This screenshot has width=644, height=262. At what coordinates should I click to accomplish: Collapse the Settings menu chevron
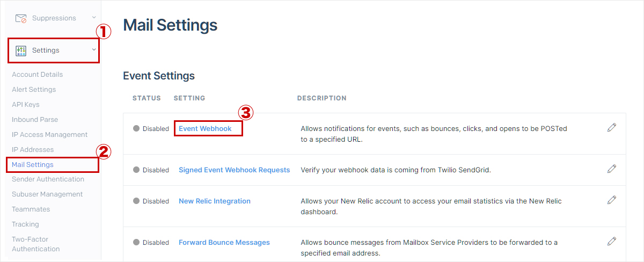click(94, 49)
